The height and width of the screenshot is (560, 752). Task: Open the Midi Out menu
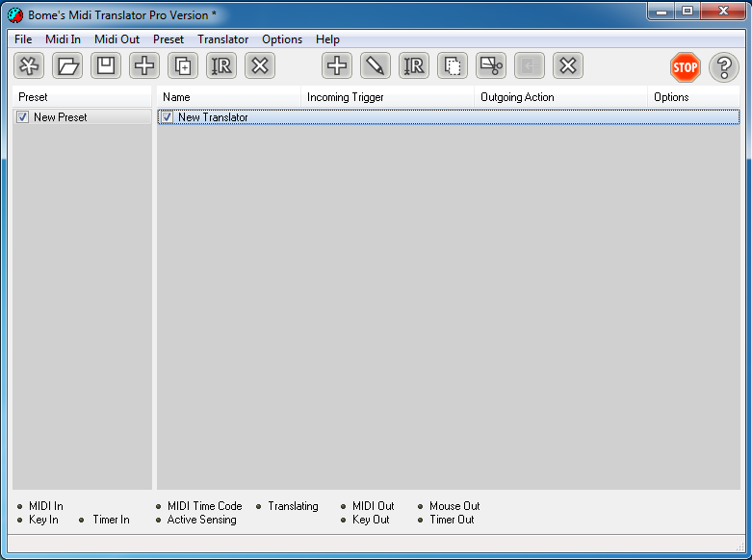click(x=117, y=39)
